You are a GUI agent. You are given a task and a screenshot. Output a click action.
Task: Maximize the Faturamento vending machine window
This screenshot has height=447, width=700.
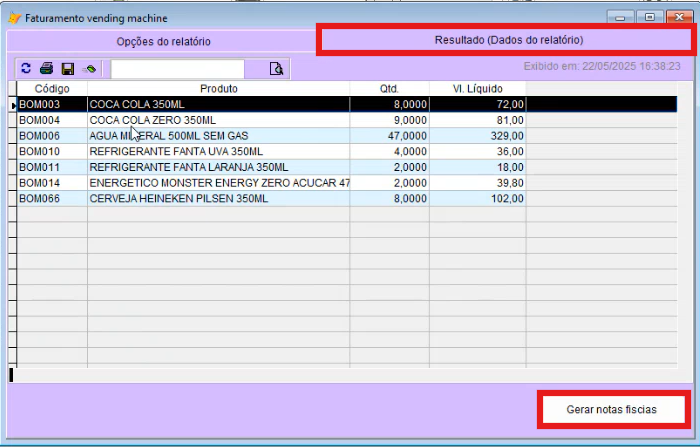pyautogui.click(x=650, y=18)
